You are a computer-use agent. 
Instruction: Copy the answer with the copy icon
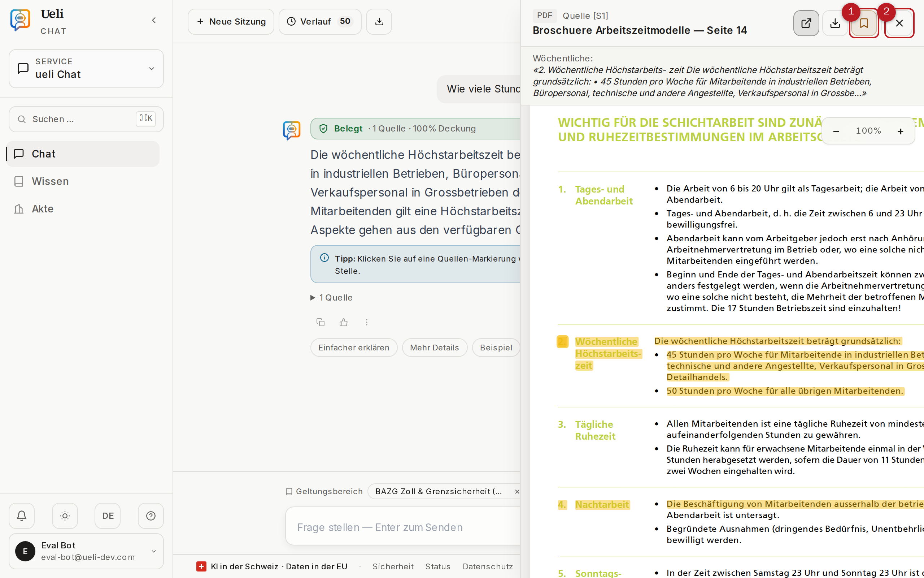click(x=321, y=322)
